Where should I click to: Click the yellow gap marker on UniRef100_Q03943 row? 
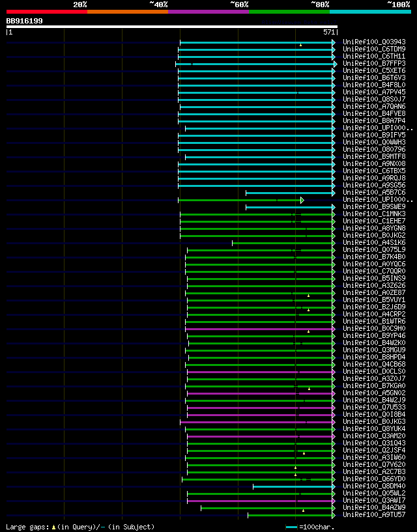[300, 45]
